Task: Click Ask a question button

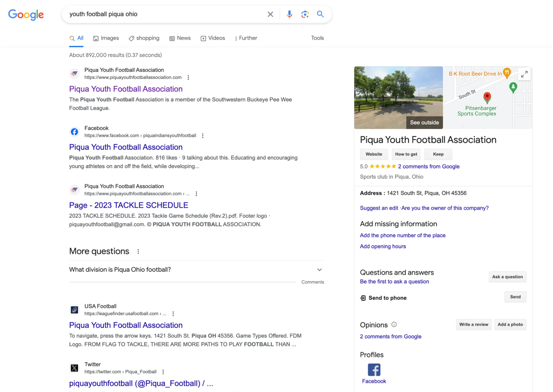Action: coord(507,277)
